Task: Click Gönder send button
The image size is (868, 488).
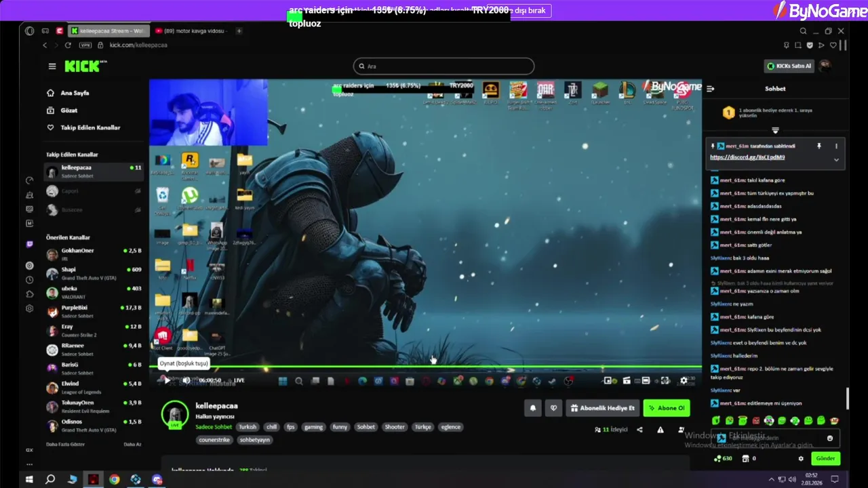Action: 825,458
